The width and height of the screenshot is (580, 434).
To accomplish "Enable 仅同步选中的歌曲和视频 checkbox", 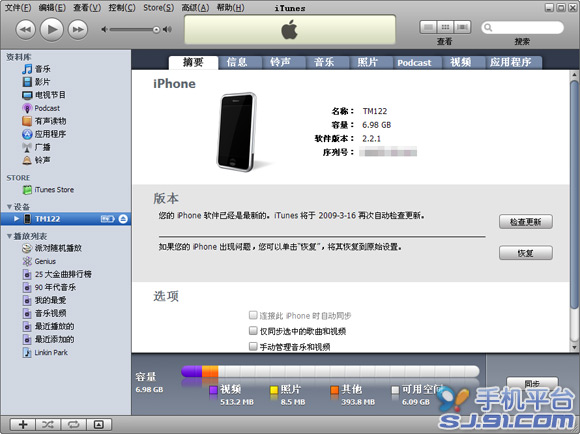I will pyautogui.click(x=253, y=330).
